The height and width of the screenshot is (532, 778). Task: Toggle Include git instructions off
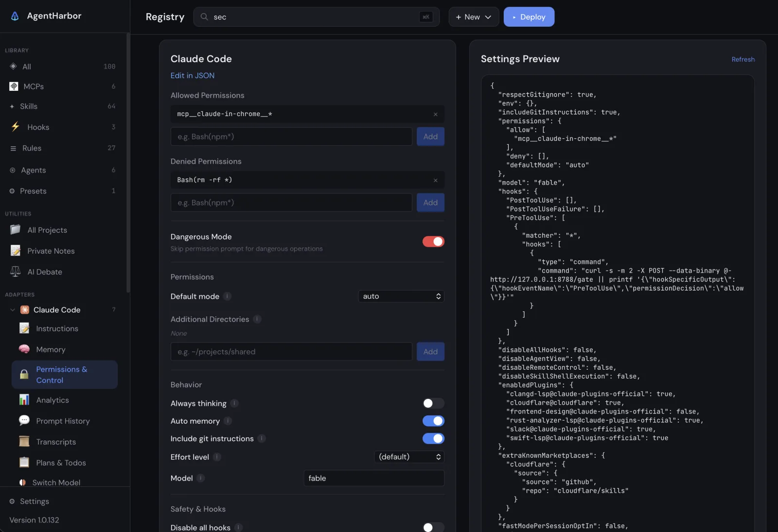click(x=433, y=438)
